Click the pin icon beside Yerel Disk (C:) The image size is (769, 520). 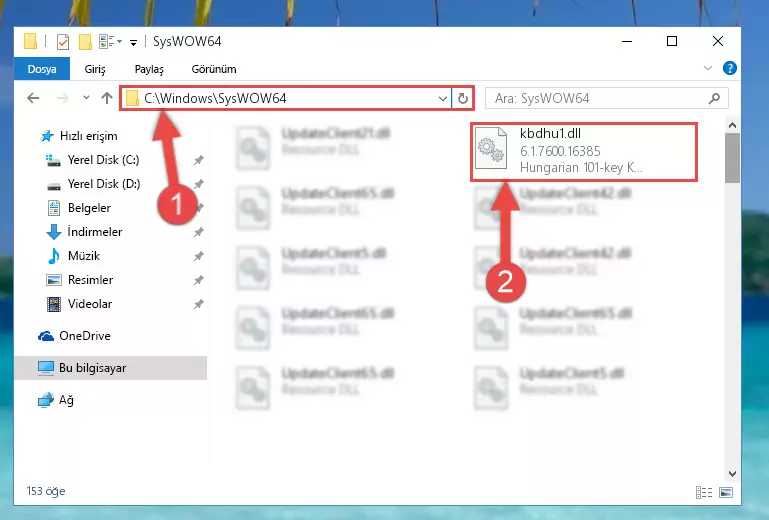point(198,160)
